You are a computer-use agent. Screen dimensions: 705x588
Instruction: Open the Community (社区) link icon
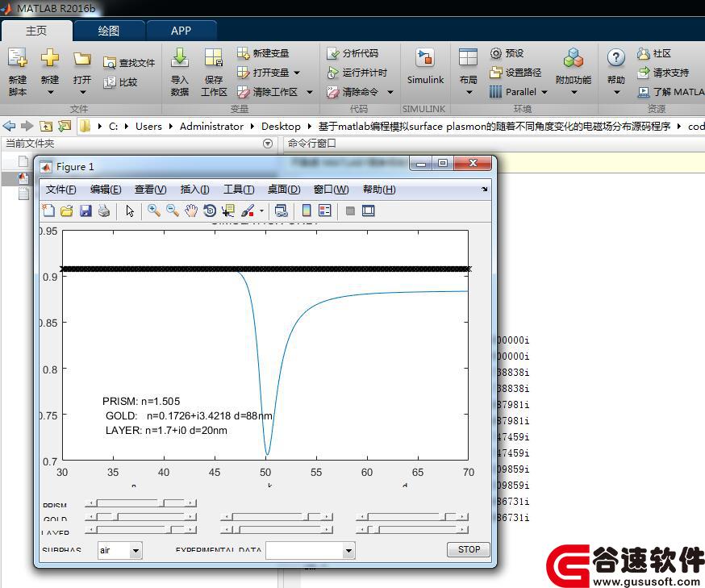[644, 53]
